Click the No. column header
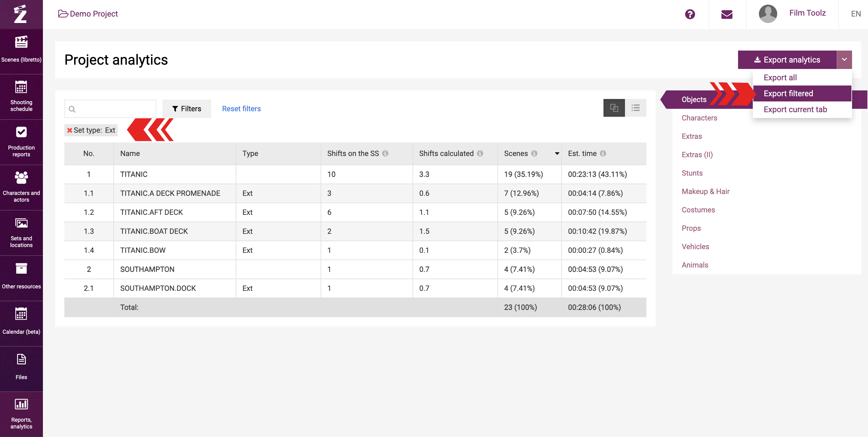The image size is (868, 437). coord(89,153)
